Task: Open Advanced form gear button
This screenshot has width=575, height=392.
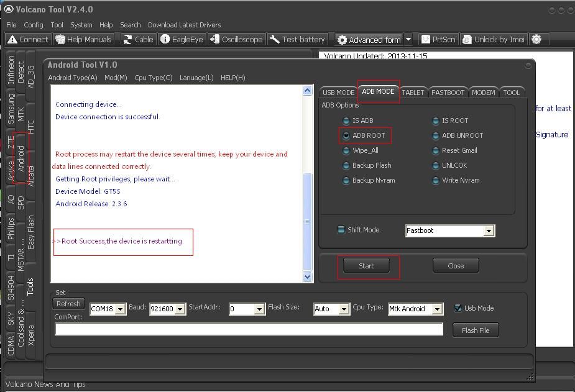Action: (369, 40)
